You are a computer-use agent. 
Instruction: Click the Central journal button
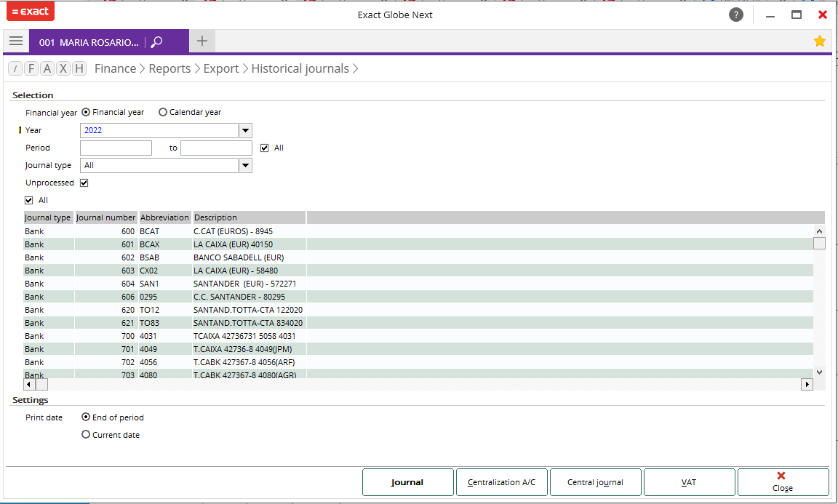click(595, 482)
